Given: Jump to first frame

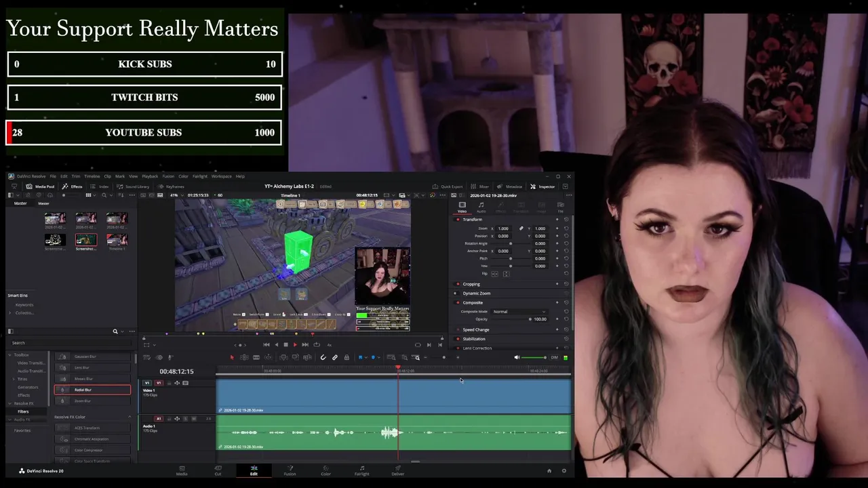Looking at the screenshot, I should pos(267,345).
